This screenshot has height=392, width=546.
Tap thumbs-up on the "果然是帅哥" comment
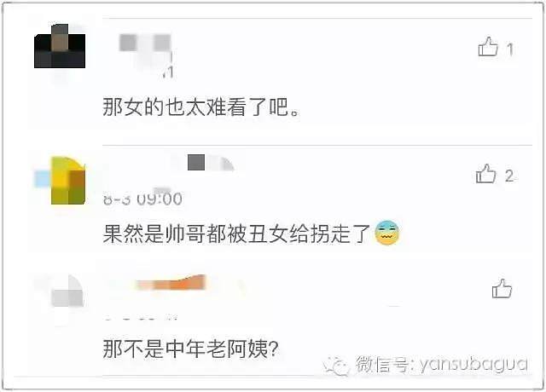485,174
